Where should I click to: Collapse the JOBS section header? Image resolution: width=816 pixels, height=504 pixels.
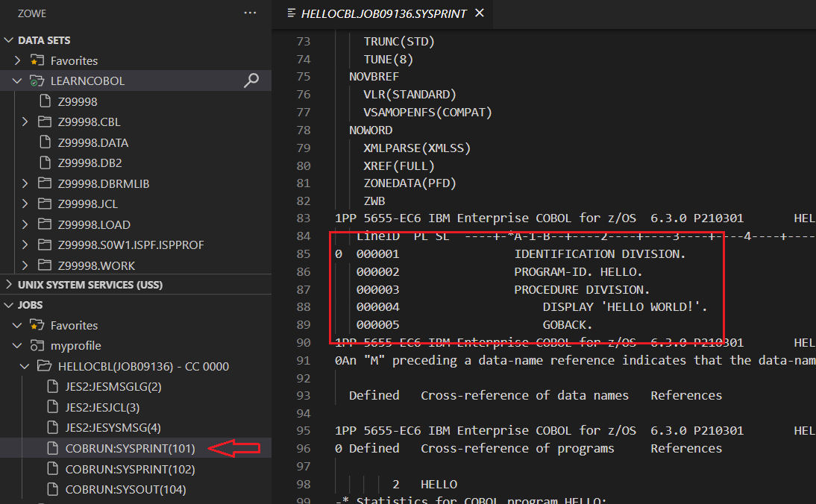[x=9, y=305]
